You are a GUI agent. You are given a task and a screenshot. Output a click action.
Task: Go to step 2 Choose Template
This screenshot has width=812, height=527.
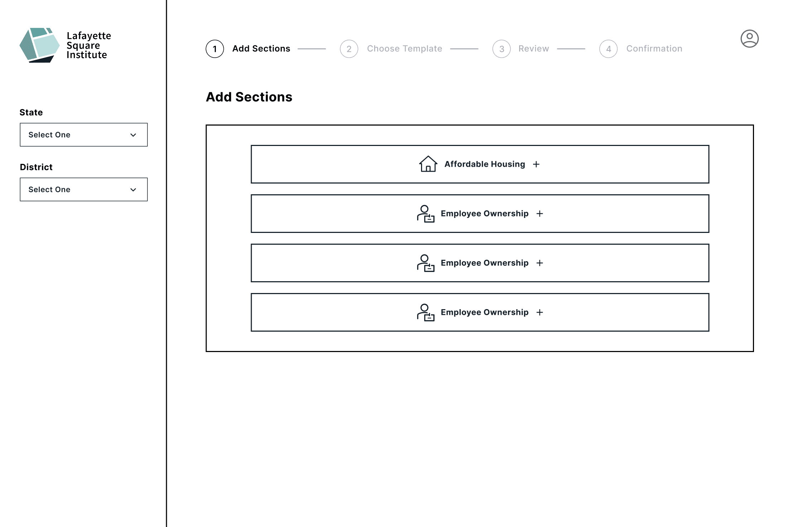tap(404, 49)
